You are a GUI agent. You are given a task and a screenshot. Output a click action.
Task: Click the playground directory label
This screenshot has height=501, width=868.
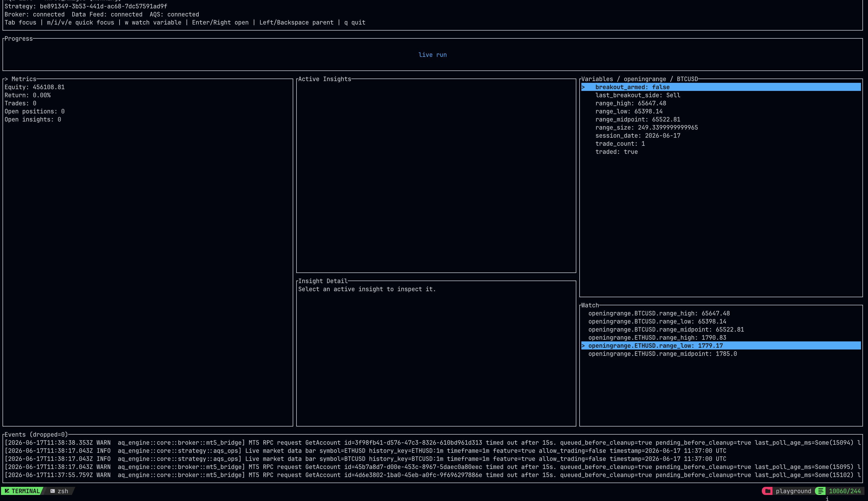point(793,491)
